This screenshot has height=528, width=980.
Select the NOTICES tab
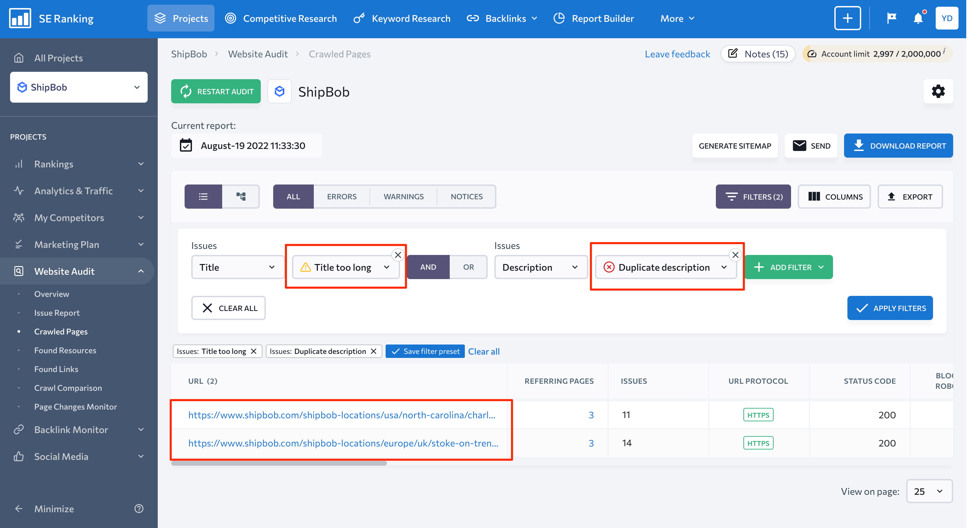click(x=467, y=197)
